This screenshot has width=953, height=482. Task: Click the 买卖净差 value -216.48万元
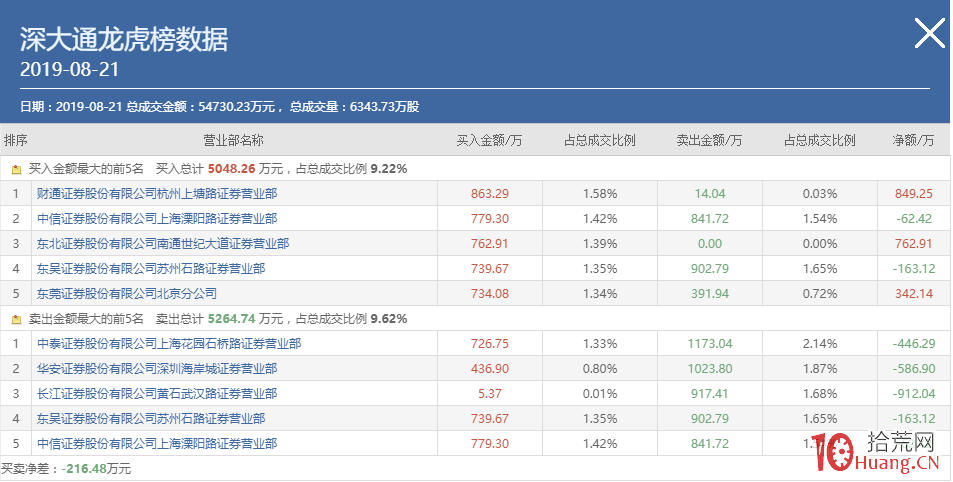click(97, 469)
